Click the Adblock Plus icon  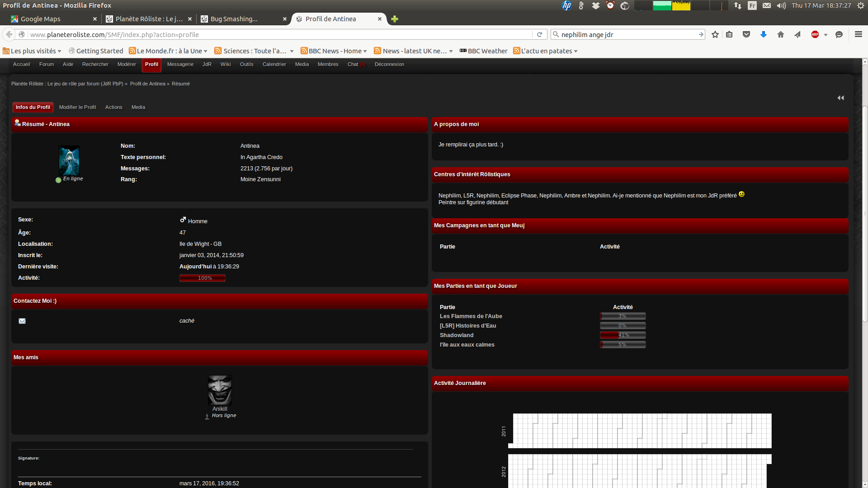815,35
